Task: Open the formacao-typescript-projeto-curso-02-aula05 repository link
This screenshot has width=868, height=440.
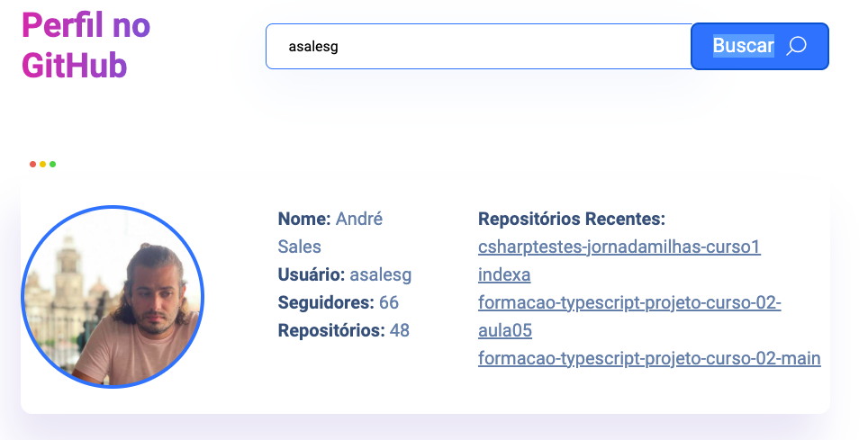Action: coord(628,303)
